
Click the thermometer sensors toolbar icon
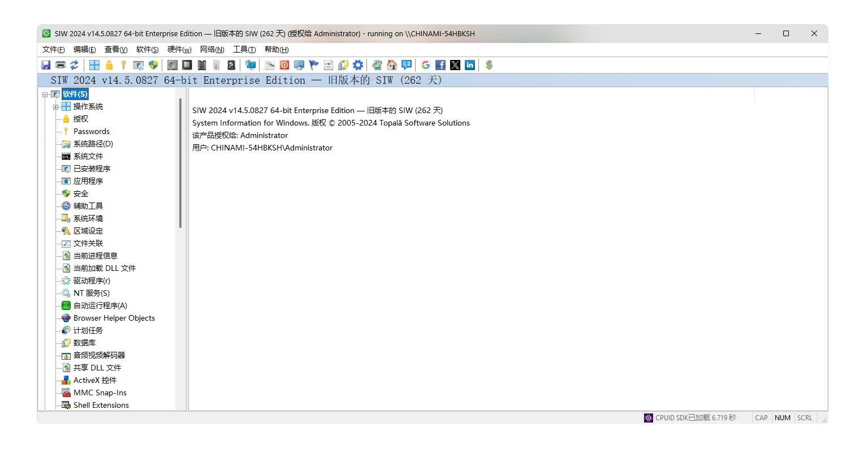coord(217,65)
